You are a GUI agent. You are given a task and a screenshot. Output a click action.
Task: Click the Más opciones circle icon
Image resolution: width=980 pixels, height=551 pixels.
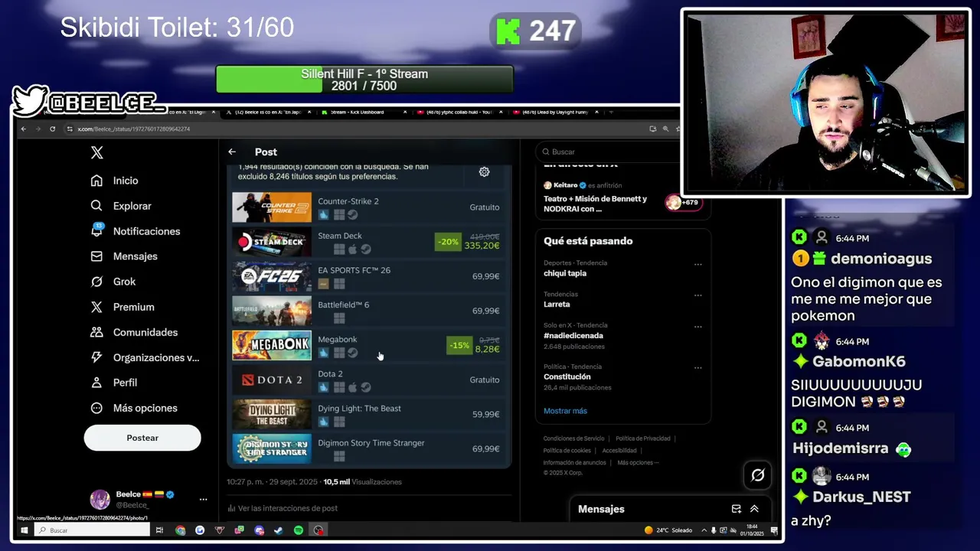click(96, 408)
